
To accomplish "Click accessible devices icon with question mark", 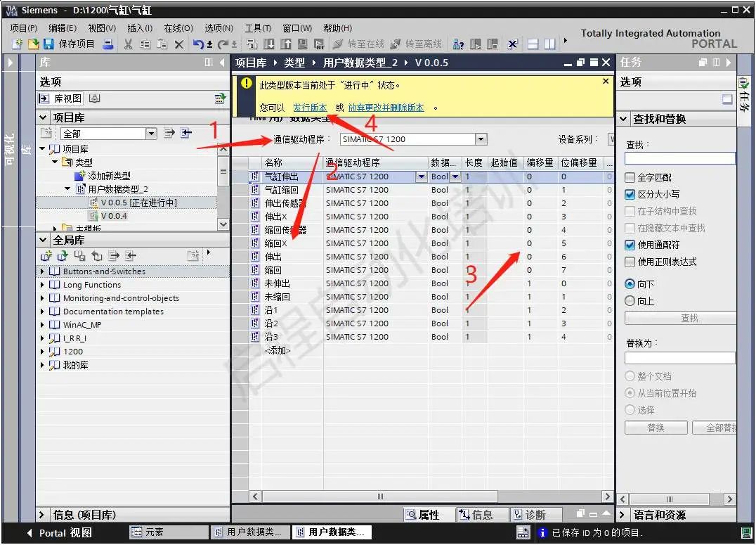I will [x=459, y=44].
